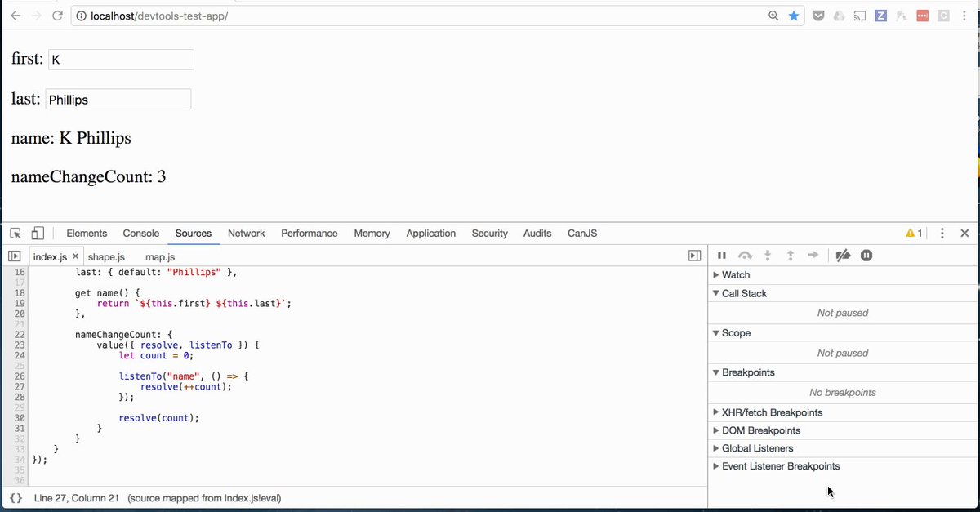Open the map.js file tab

(x=160, y=257)
